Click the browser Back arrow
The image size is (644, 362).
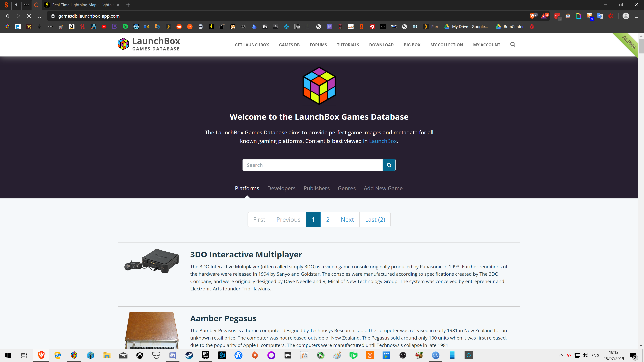coord(8,16)
